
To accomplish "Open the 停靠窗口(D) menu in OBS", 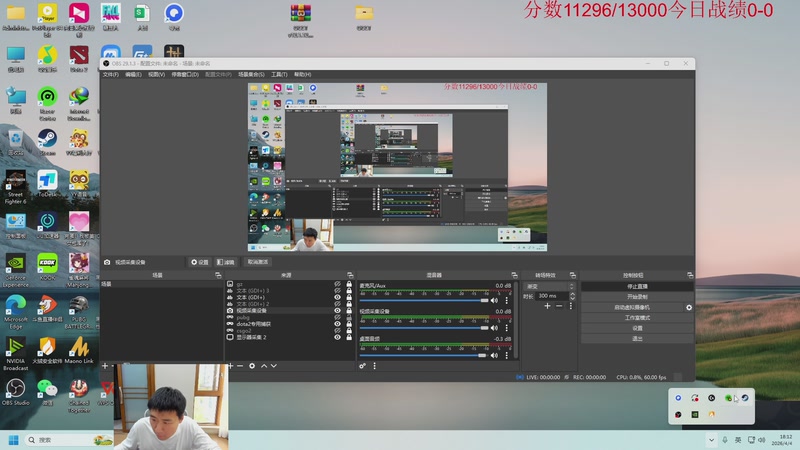I will coord(185,74).
